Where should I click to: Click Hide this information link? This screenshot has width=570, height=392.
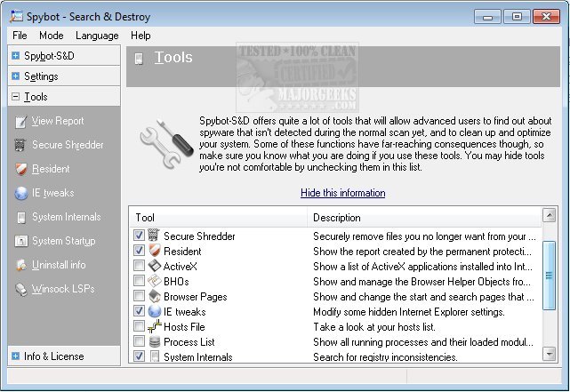(x=342, y=193)
